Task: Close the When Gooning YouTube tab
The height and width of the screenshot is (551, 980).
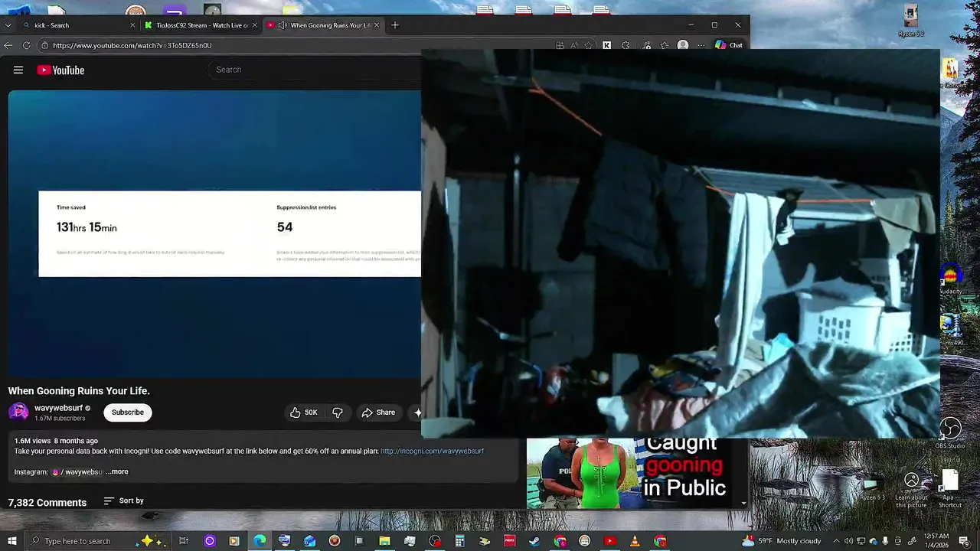Action: tap(377, 25)
